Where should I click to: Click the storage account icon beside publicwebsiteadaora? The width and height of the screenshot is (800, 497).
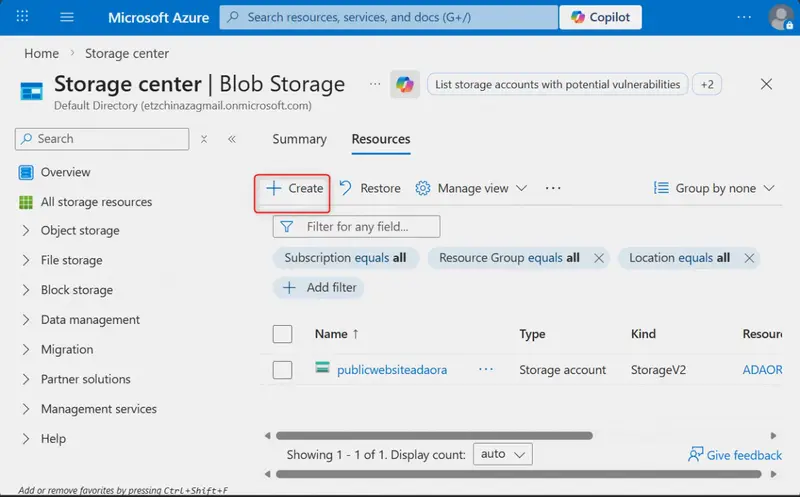coord(322,367)
